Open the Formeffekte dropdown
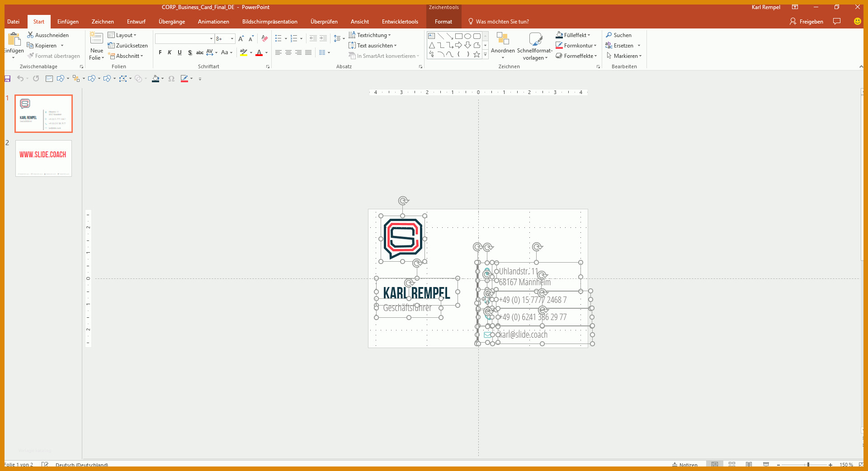The height and width of the screenshot is (471, 868). coord(576,56)
